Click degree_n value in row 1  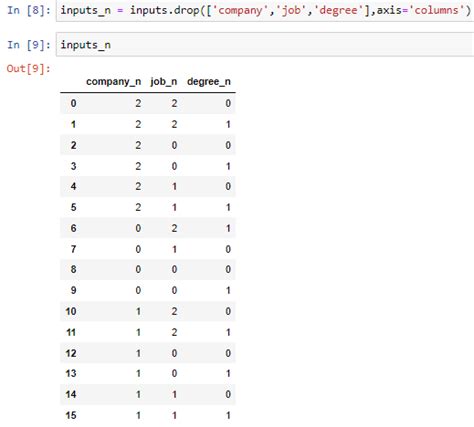[228, 124]
